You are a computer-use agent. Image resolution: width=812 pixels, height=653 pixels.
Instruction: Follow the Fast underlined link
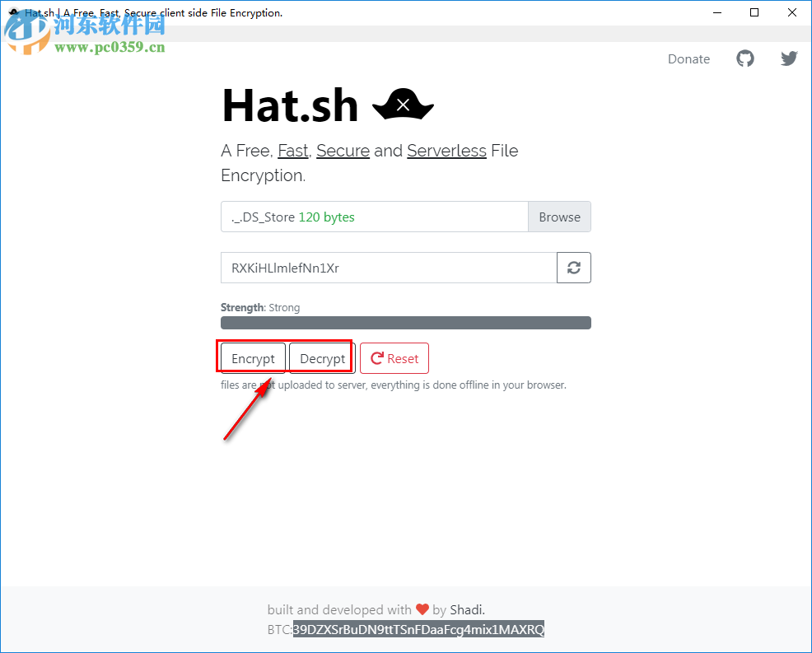(292, 151)
